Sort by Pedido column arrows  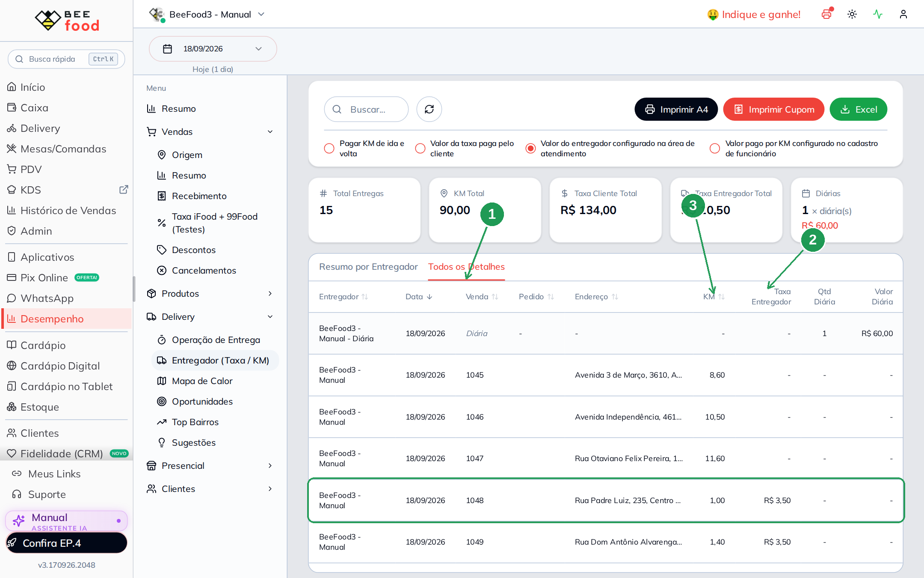click(551, 297)
